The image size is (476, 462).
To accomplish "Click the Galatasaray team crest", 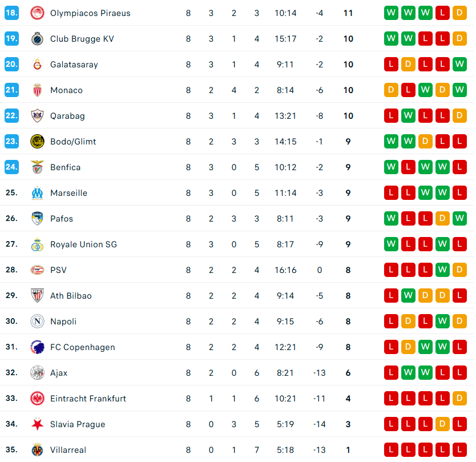I will (37, 65).
